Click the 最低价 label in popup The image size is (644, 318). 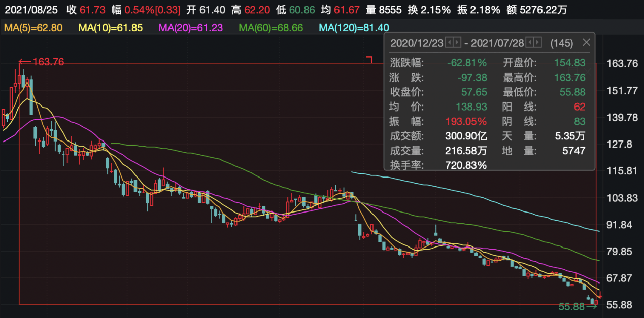click(520, 92)
